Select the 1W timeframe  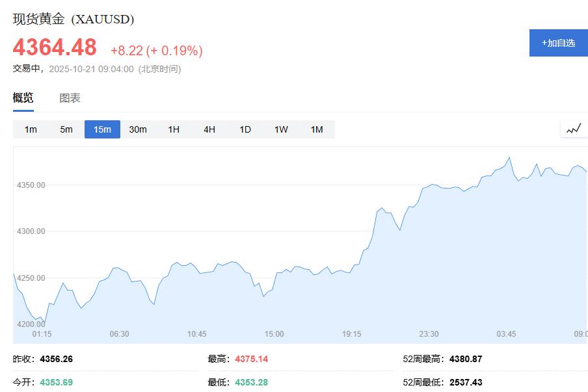(x=280, y=129)
